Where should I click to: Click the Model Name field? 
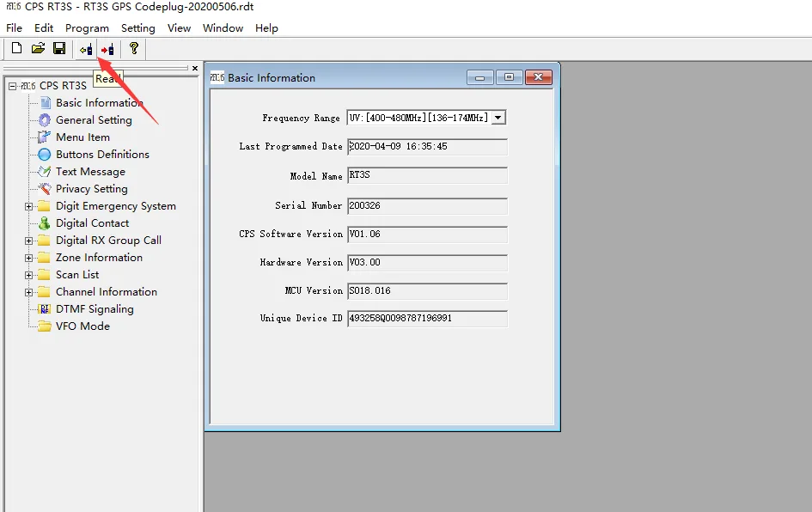[x=427, y=175]
